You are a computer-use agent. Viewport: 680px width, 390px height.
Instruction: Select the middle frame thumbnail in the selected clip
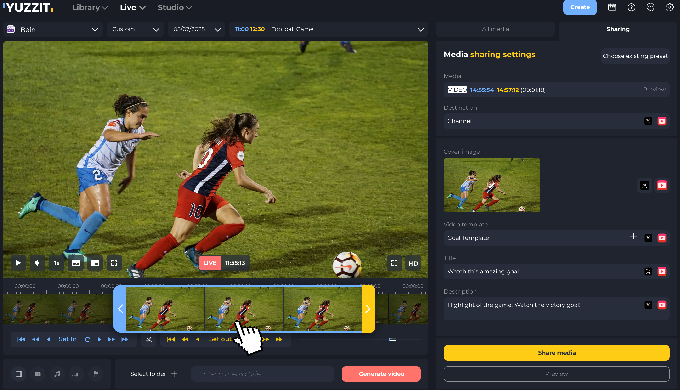[244, 309]
